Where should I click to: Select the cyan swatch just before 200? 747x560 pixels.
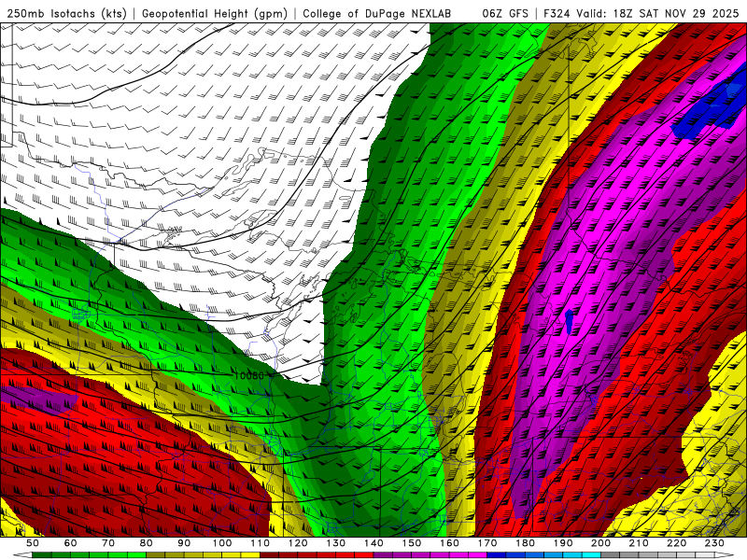(x=591, y=554)
